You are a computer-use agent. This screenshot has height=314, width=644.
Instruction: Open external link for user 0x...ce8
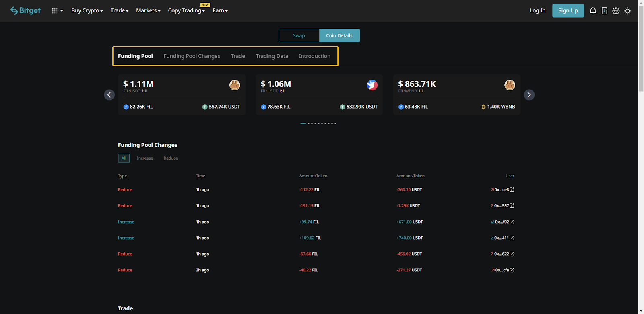pos(512,190)
